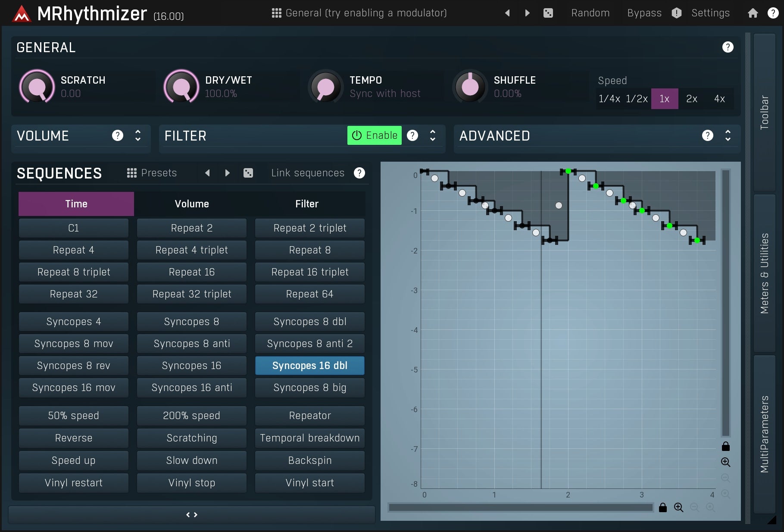
Task: Click the home icon in the toolbar
Action: pyautogui.click(x=752, y=13)
